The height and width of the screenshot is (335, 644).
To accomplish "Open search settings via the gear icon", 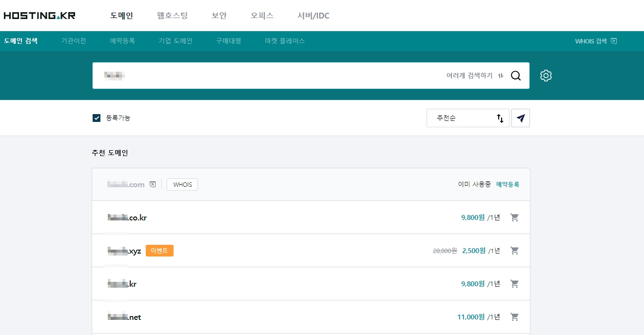I will (546, 75).
